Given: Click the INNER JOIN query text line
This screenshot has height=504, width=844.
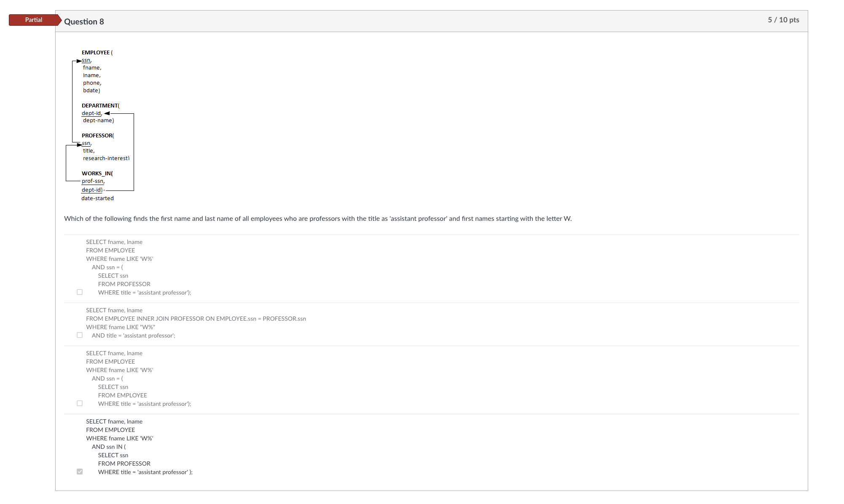Looking at the screenshot, I should (196, 319).
